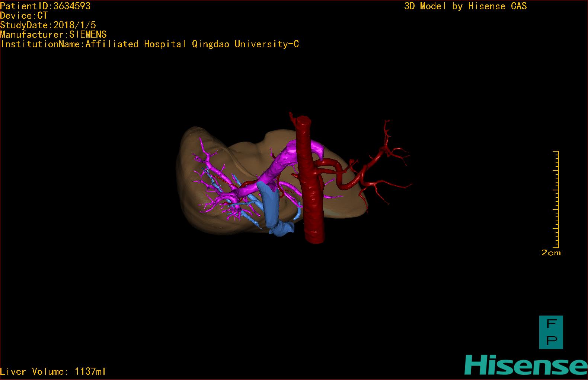Click the Manufacturer:SIEMENS text

tap(54, 35)
